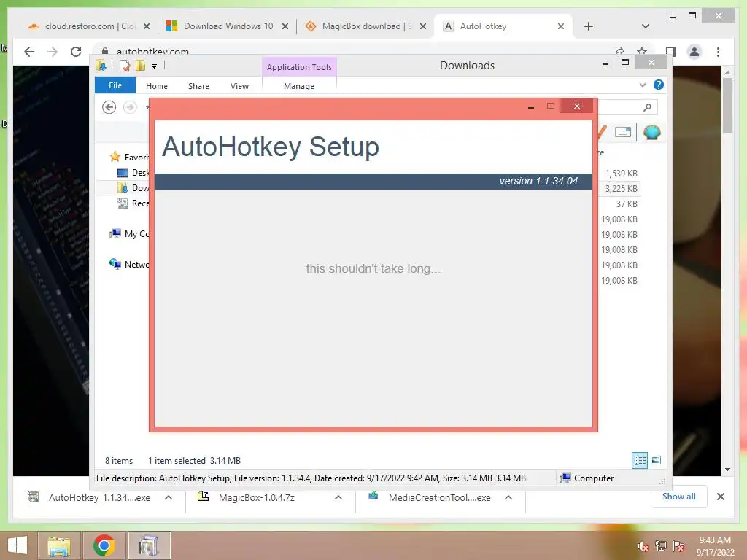Click the 1,539 KB size cell

pyautogui.click(x=622, y=174)
